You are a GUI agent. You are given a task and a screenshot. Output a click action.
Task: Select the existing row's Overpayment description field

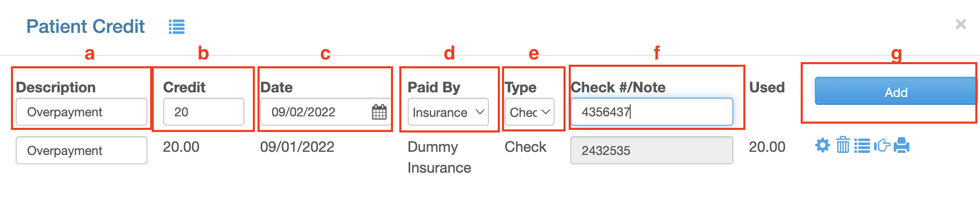pyautogui.click(x=81, y=150)
